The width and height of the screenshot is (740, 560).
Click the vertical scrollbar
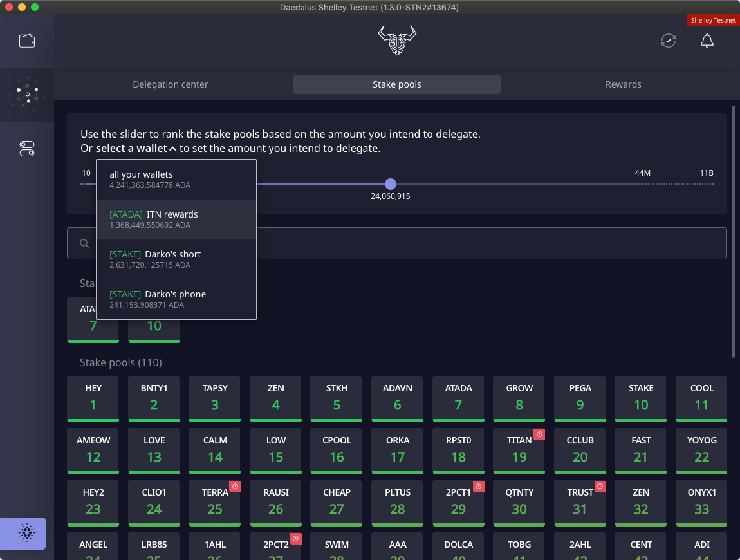734,231
